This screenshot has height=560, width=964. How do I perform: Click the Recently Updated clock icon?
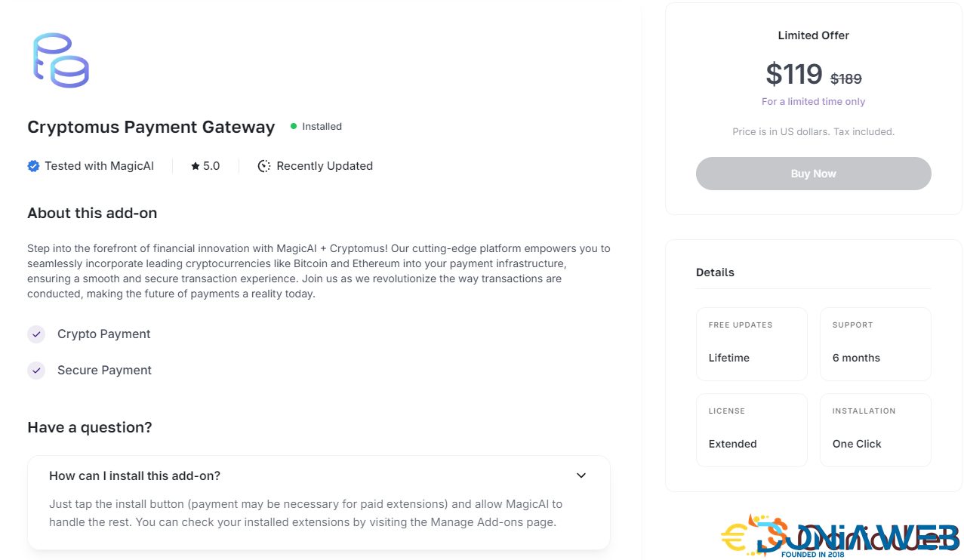[x=264, y=166]
